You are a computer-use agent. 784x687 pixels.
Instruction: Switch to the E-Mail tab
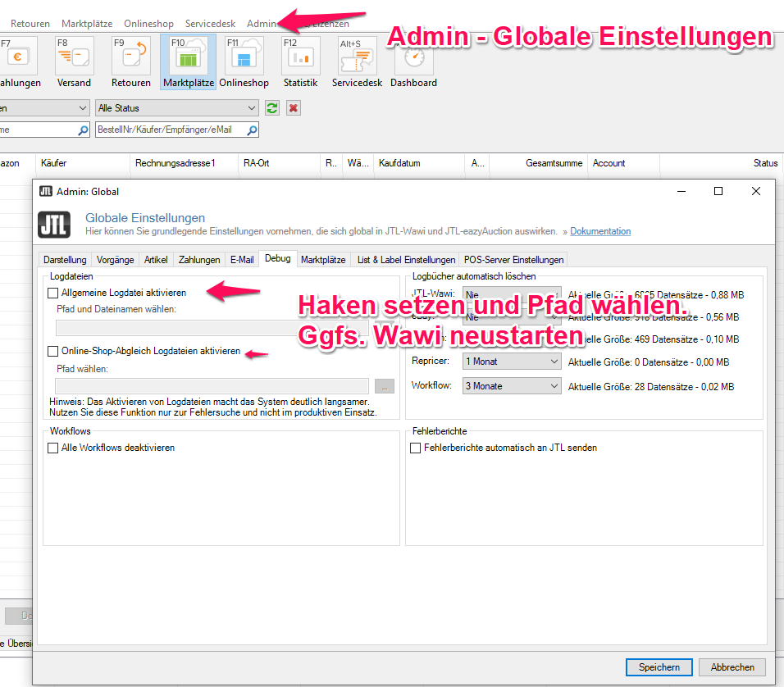pos(242,260)
